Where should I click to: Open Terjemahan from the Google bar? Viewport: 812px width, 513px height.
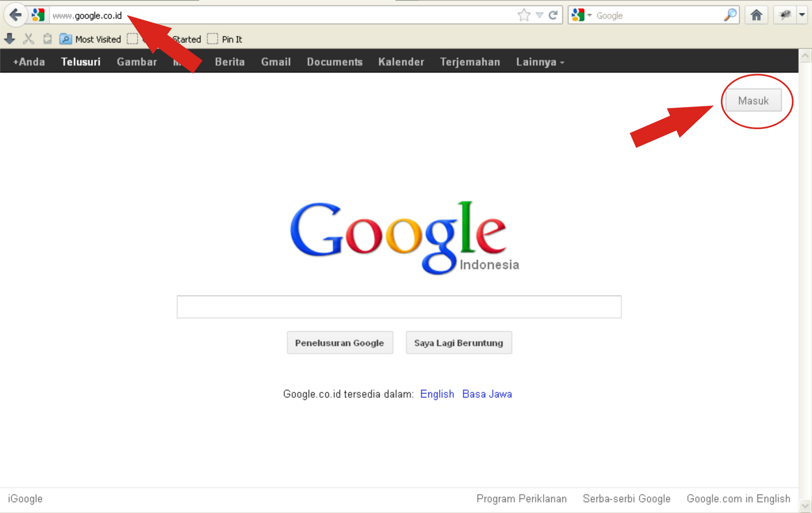[470, 62]
